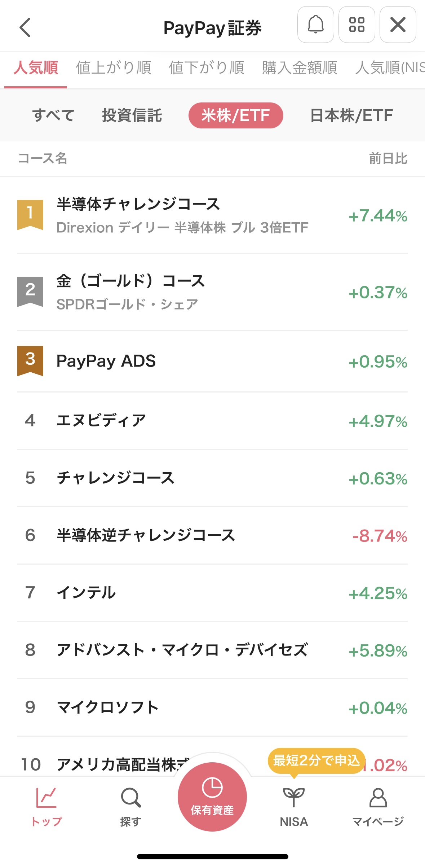Select the 米株/ETF filter chip
This screenshot has width=425, height=868.
click(236, 115)
